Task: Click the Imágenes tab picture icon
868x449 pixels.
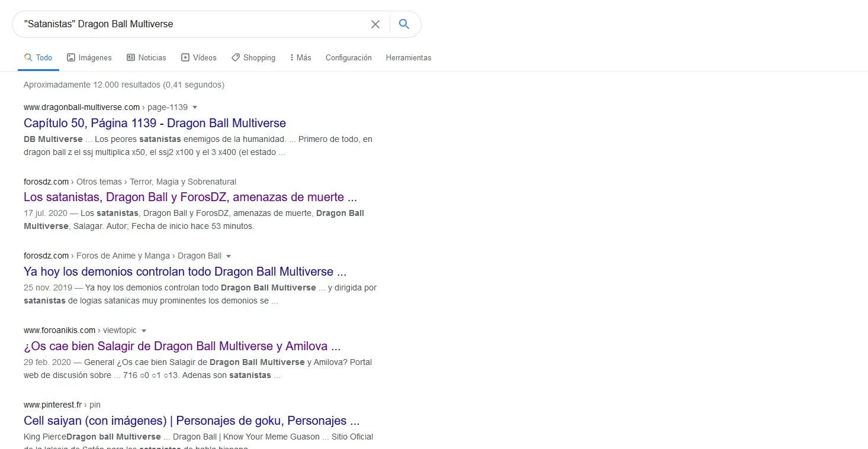Action: point(71,57)
